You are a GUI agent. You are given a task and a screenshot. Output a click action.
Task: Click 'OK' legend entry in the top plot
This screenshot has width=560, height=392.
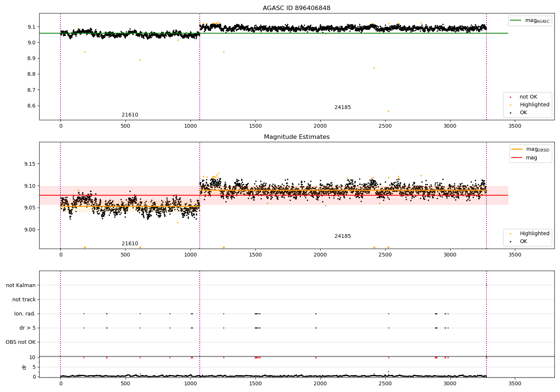coord(523,113)
